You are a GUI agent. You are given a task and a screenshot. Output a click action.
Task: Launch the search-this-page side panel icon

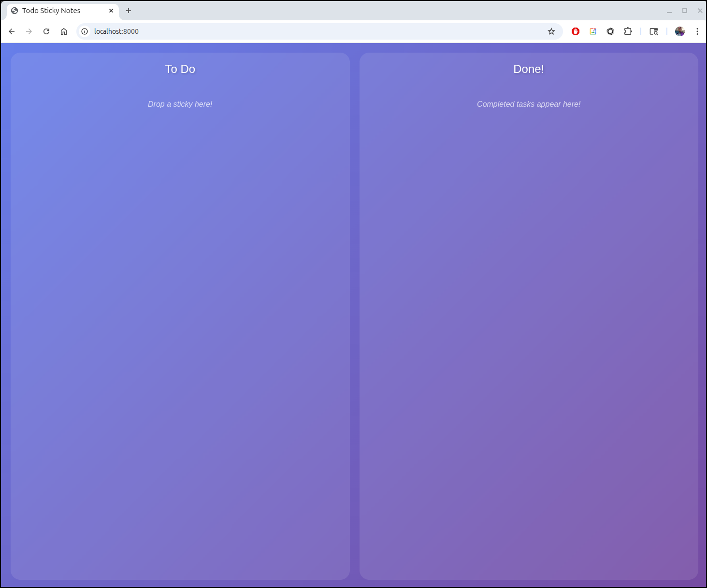654,31
